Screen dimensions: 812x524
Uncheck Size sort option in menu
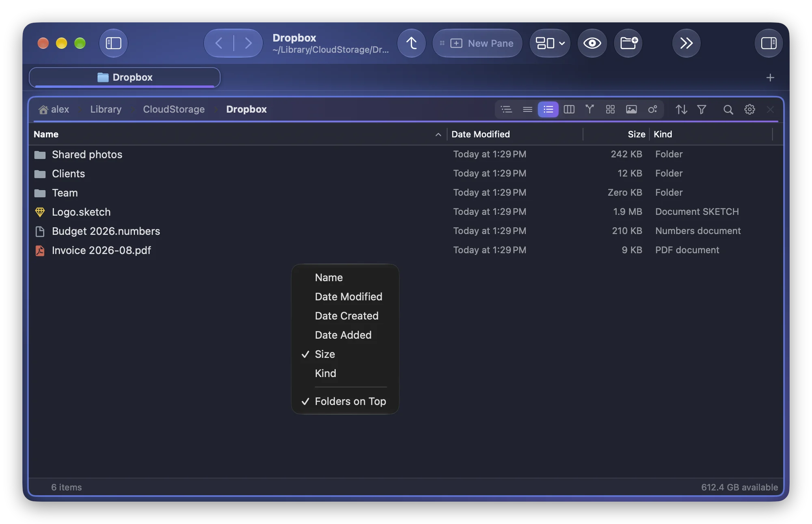click(x=345, y=354)
